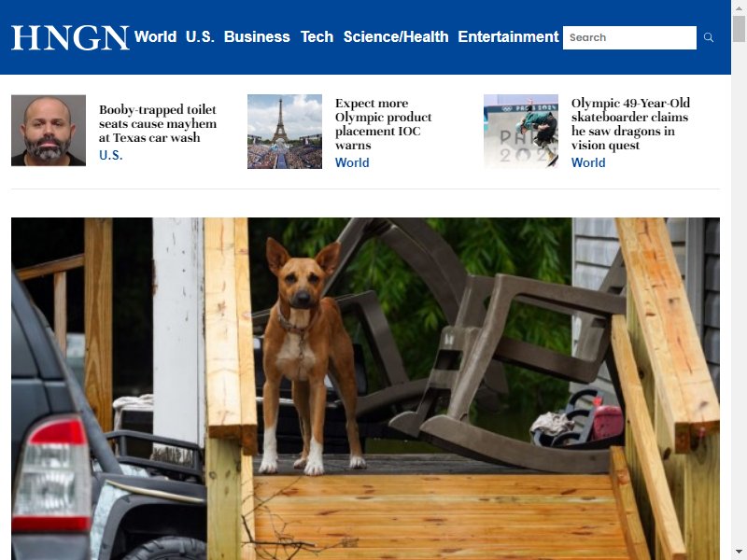Open the U.S. section

click(200, 36)
